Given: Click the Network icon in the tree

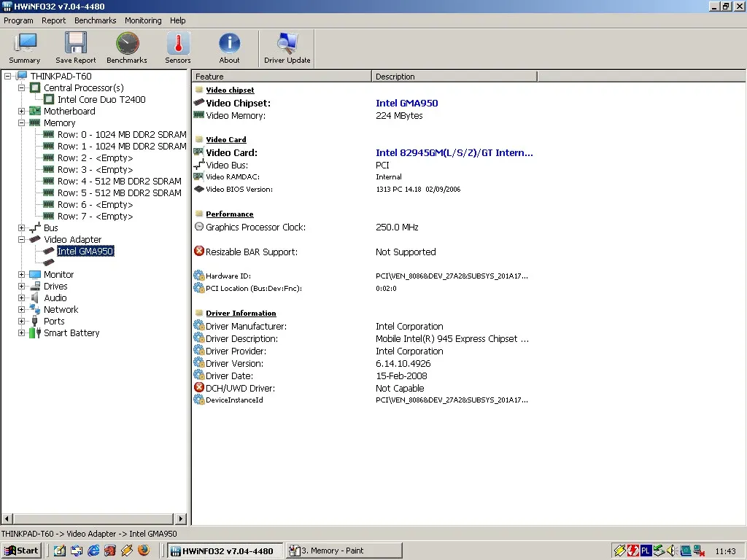Looking at the screenshot, I should point(35,309).
